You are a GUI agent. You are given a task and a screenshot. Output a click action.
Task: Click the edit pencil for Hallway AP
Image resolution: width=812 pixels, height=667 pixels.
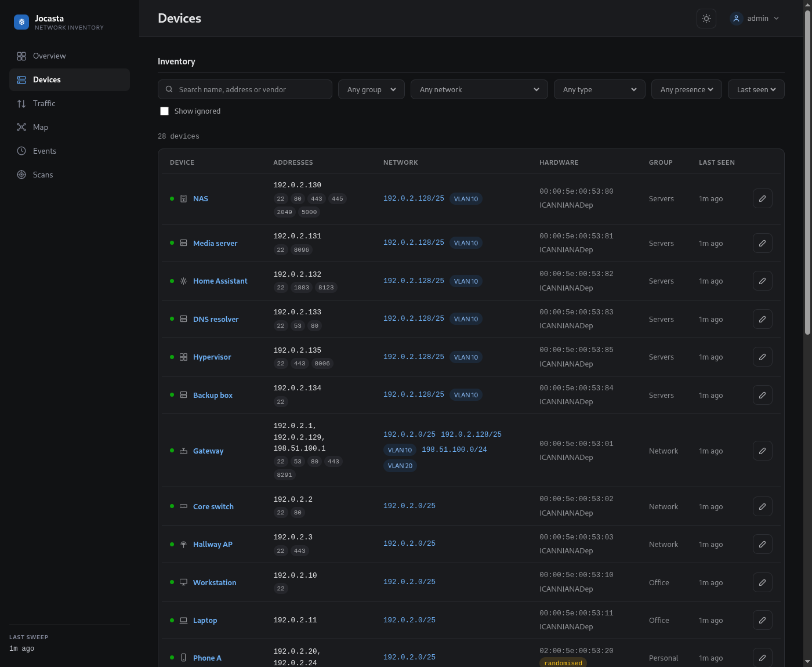pos(763,544)
